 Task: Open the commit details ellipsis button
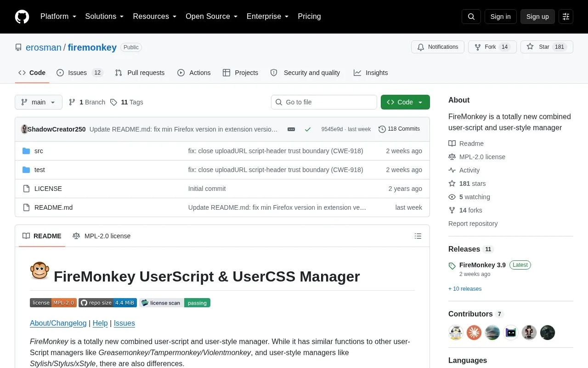[x=291, y=129]
